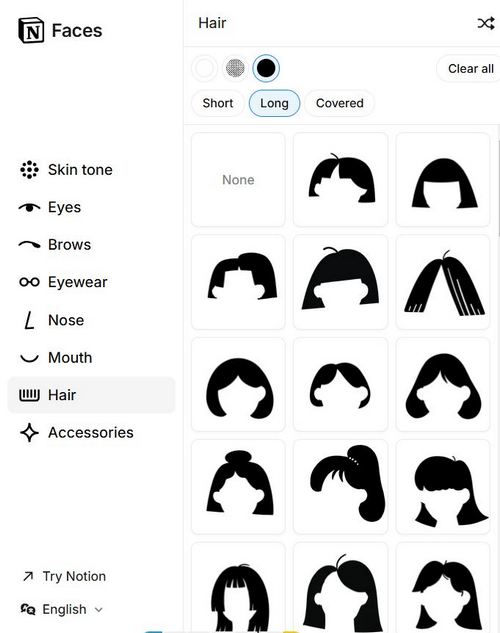Viewport: 500px width, 633px height.
Task: Toggle the Covered hair filter
Action: [x=339, y=103]
